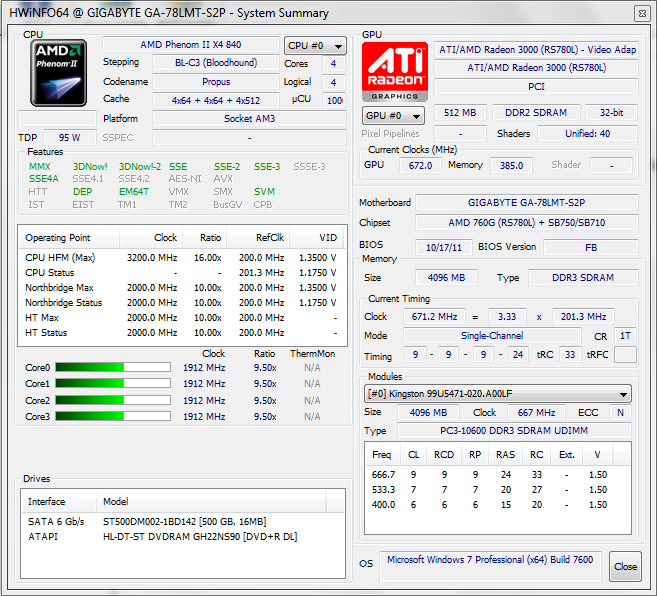This screenshot has height=596, width=657.
Task: Click the Microsoft Windows 7 Professional OS field
Action: click(490, 562)
